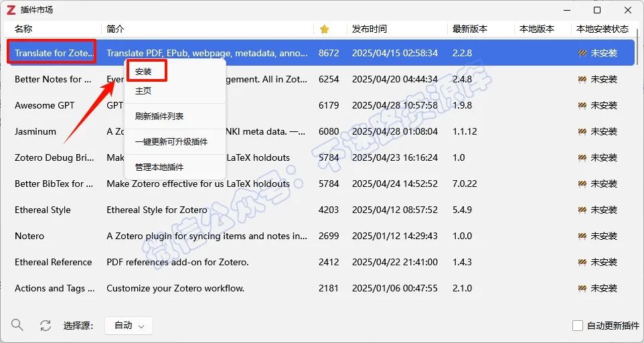Select the Better Notes for ... row
The height and width of the screenshot is (343, 644).
pyautogui.click(x=320, y=79)
